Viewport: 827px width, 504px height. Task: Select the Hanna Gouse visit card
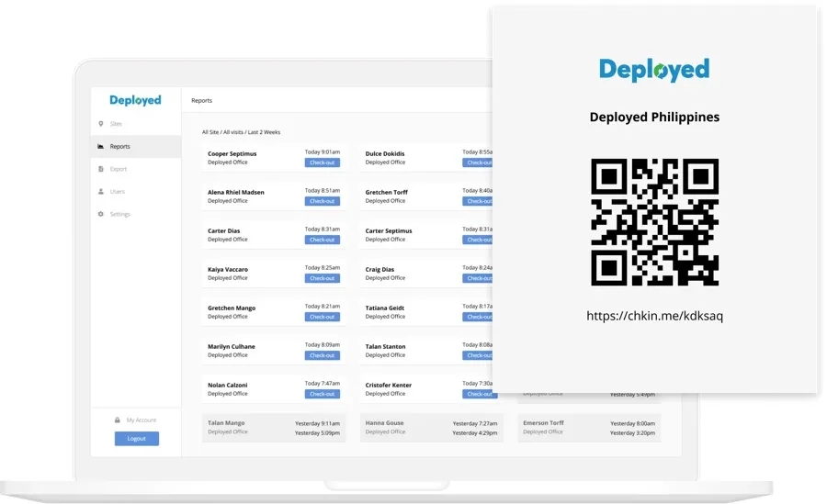[x=432, y=428]
